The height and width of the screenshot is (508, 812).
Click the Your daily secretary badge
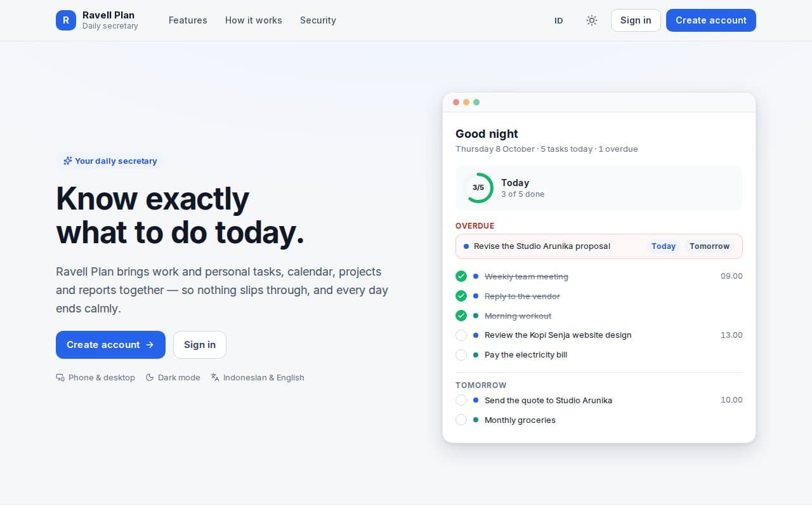pyautogui.click(x=110, y=161)
